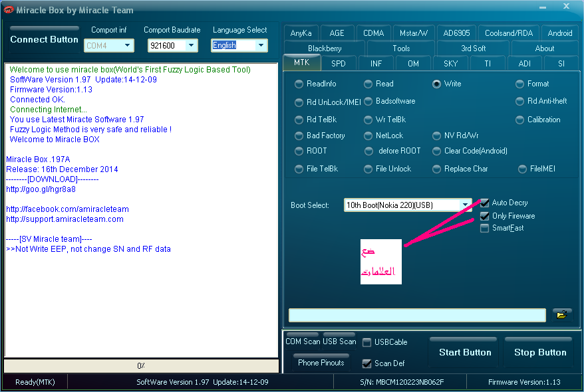Click the 0% progress bar
Screen dimensions: 584x392
[141, 365]
